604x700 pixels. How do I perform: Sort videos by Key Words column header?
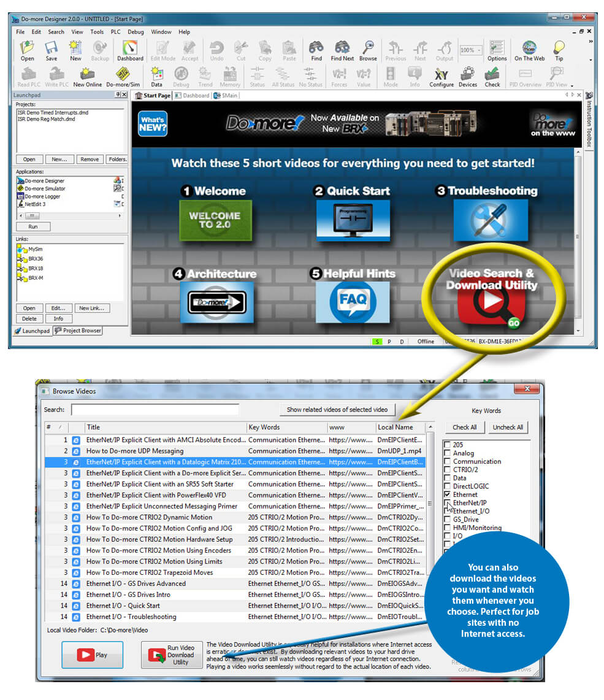(x=287, y=427)
